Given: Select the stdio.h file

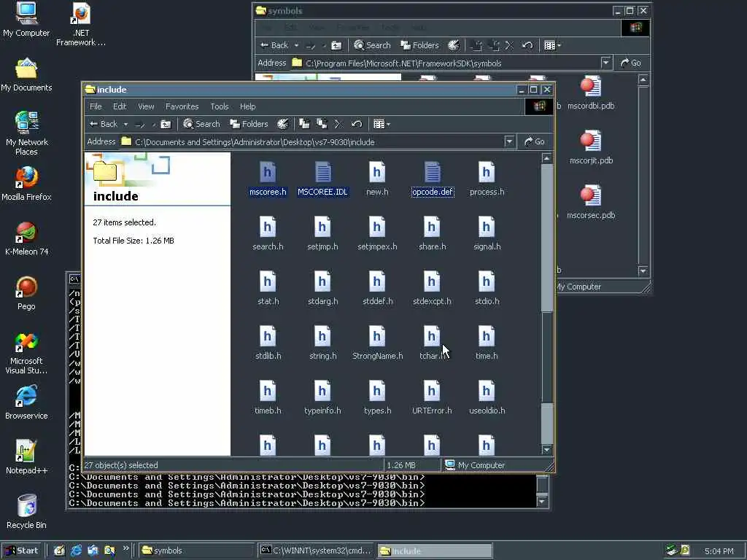Looking at the screenshot, I should (x=487, y=289).
